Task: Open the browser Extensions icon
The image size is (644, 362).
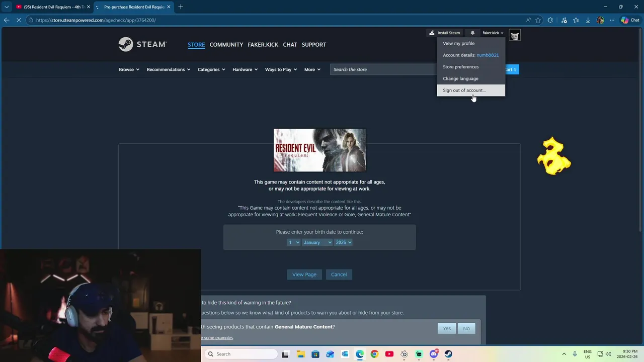Action: coord(550,20)
